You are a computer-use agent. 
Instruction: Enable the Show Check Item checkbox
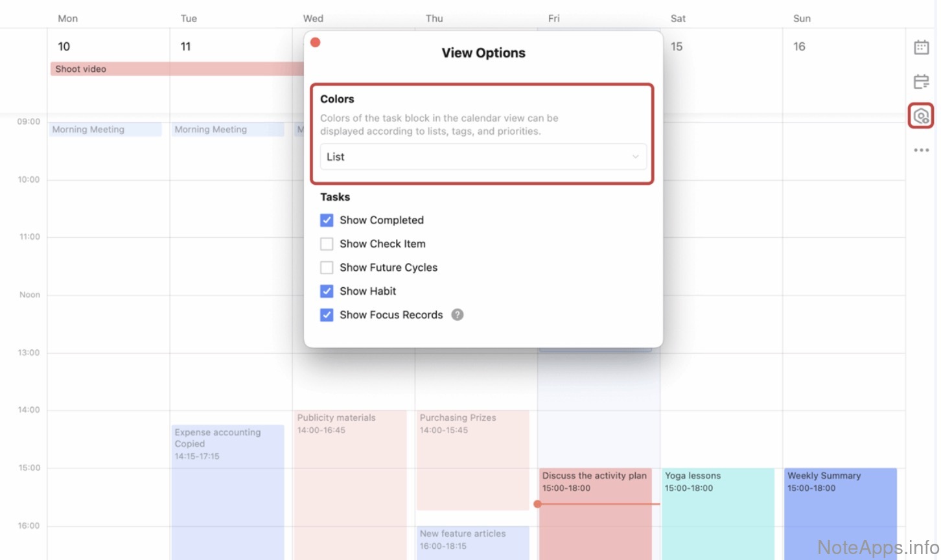tap(327, 244)
